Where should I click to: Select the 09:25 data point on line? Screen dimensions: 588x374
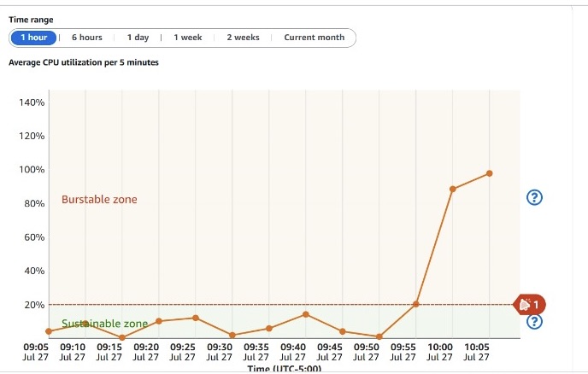click(196, 318)
